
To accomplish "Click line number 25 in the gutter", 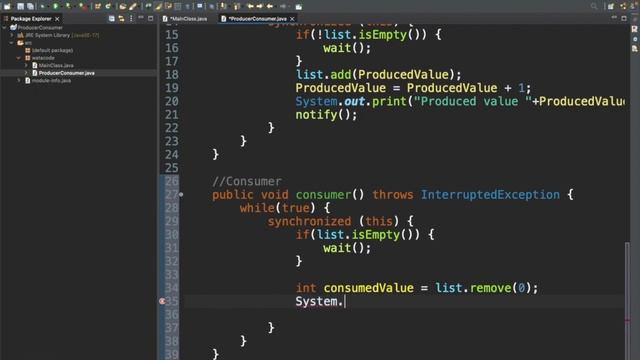I will pos(171,168).
